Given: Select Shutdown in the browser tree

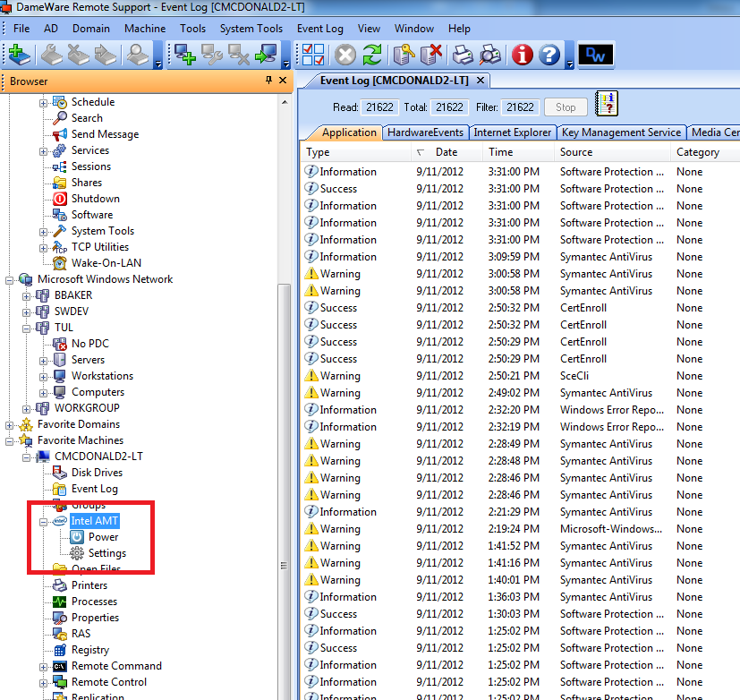Looking at the screenshot, I should [x=96, y=199].
